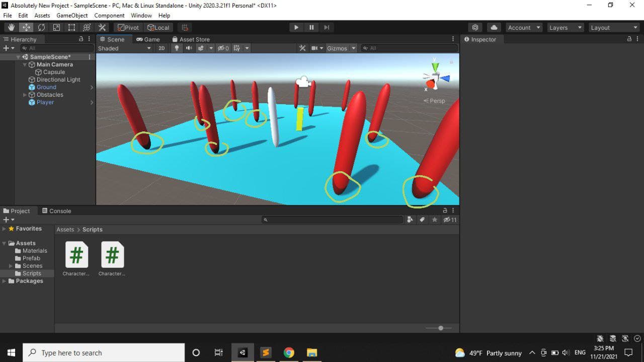Open the Shaded draw mode dropdown

(124, 48)
